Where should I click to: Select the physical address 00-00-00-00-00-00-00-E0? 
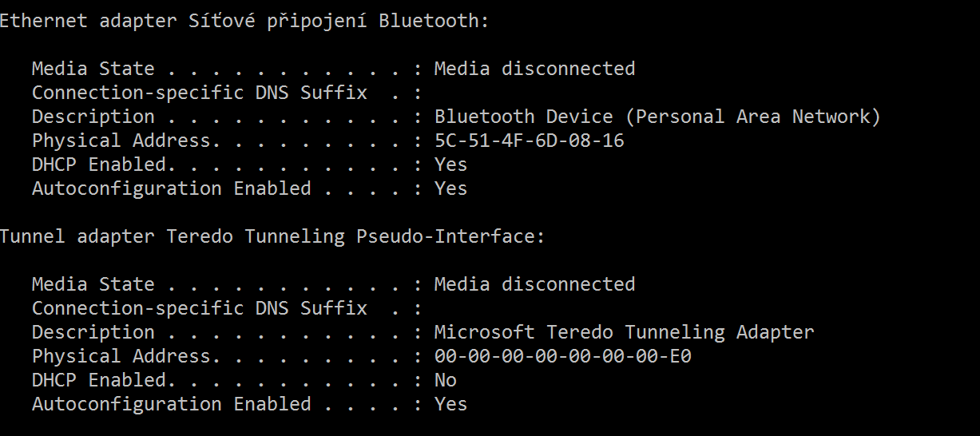click(x=562, y=357)
